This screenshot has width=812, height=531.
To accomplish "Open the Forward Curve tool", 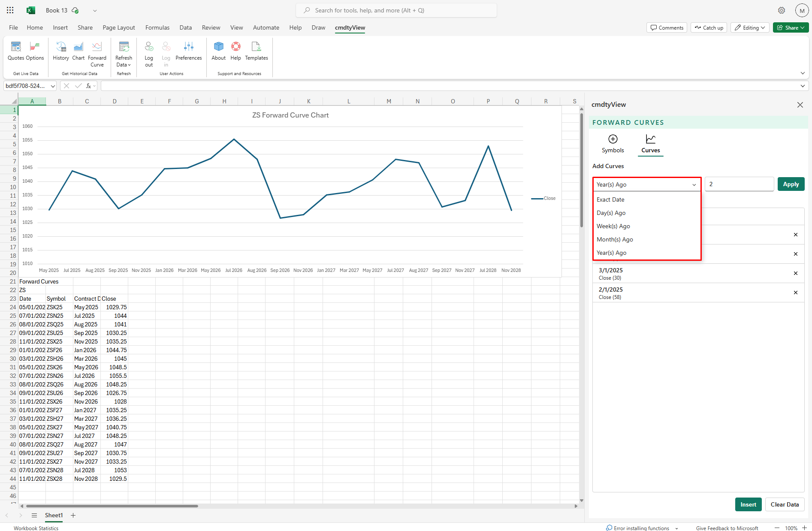I will (x=97, y=54).
